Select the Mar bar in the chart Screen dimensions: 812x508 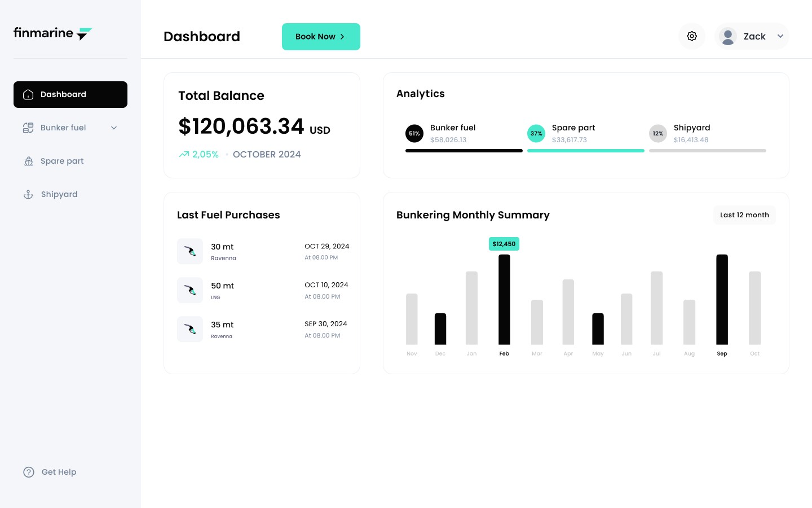(537, 322)
